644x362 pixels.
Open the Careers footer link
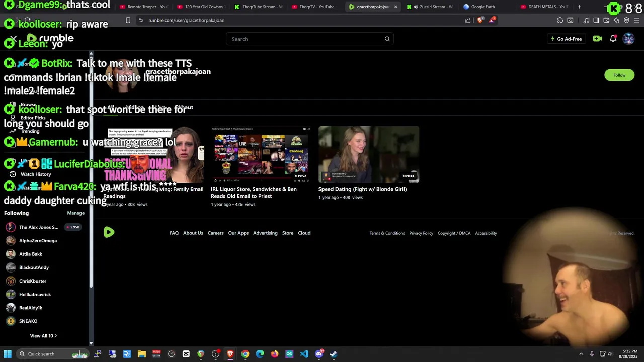click(215, 233)
